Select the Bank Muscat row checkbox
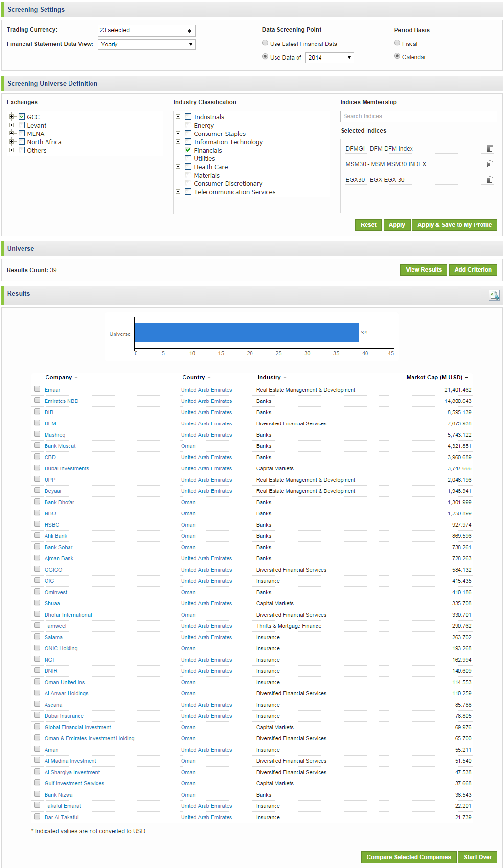 [x=37, y=445]
